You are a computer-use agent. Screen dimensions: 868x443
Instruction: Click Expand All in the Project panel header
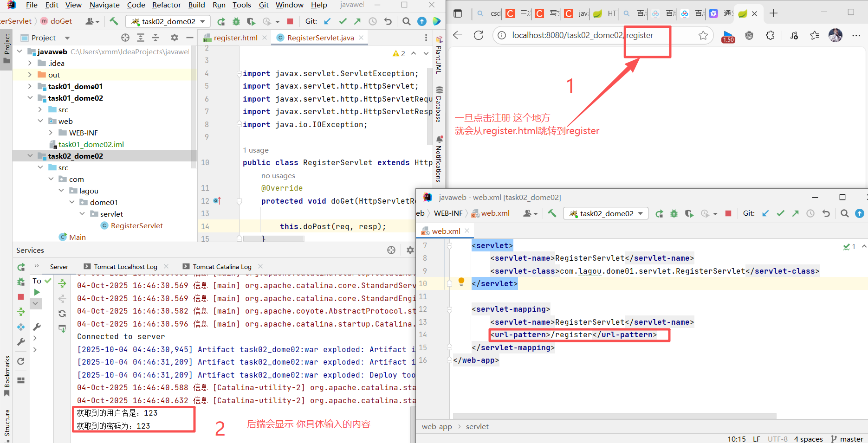tap(141, 38)
